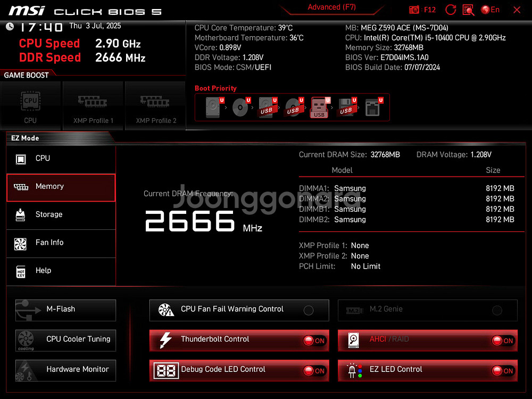Turn off Thunderbolt Control
The image size is (532, 399).
[314, 340]
